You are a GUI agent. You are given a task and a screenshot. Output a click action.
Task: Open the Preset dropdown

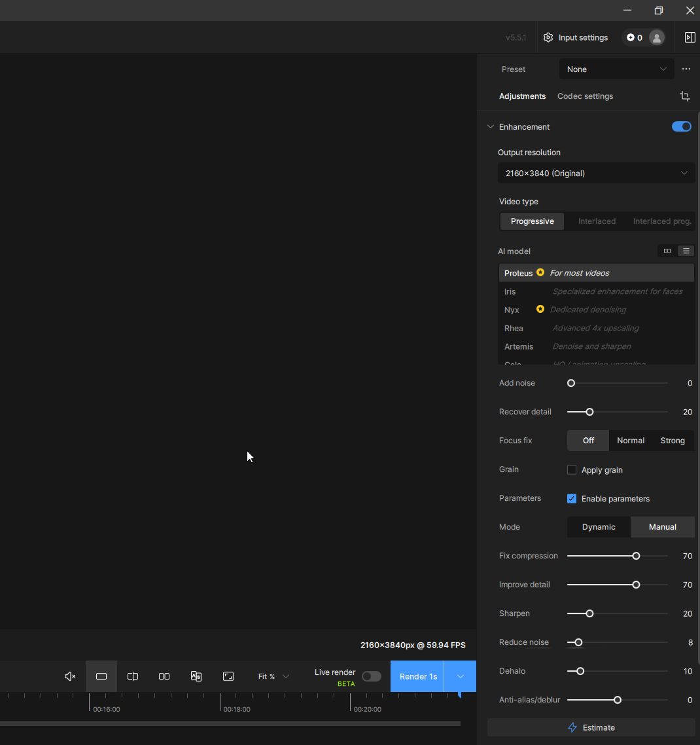pos(616,69)
